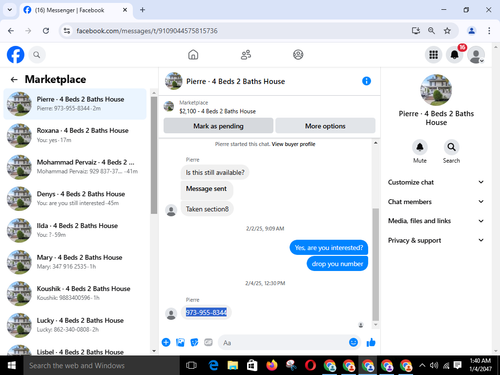Screen dimensions: 500x375
Task: Launch Firefox from the taskbar
Action: (272, 365)
